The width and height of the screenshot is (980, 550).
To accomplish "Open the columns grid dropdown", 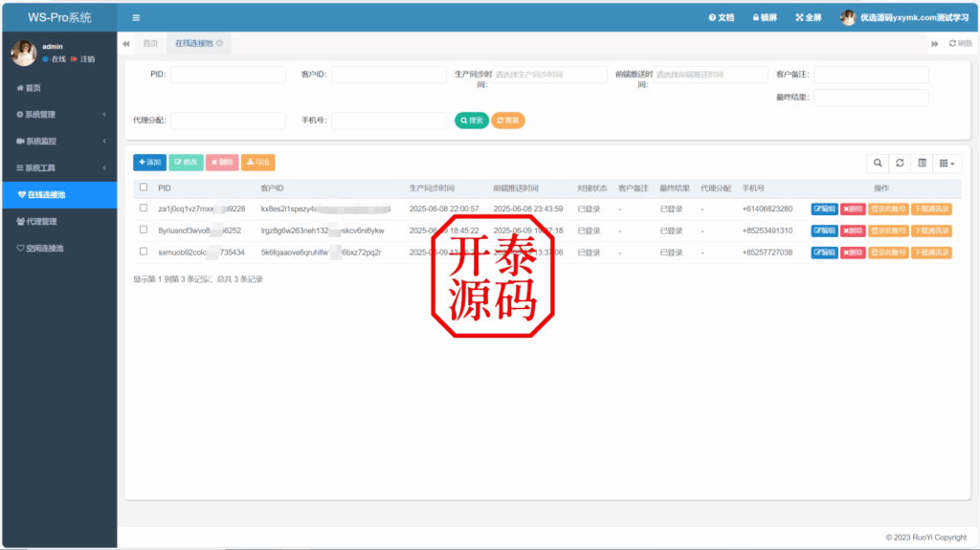I will coord(947,164).
